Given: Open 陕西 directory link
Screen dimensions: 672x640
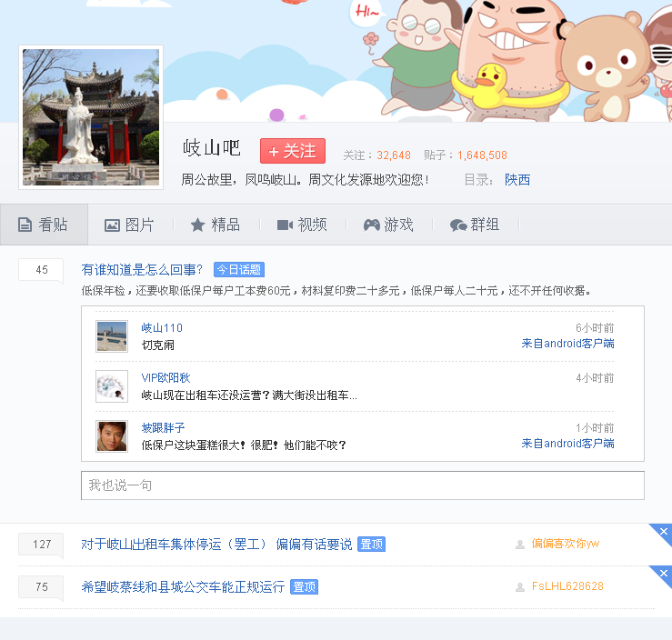Looking at the screenshot, I should [517, 180].
